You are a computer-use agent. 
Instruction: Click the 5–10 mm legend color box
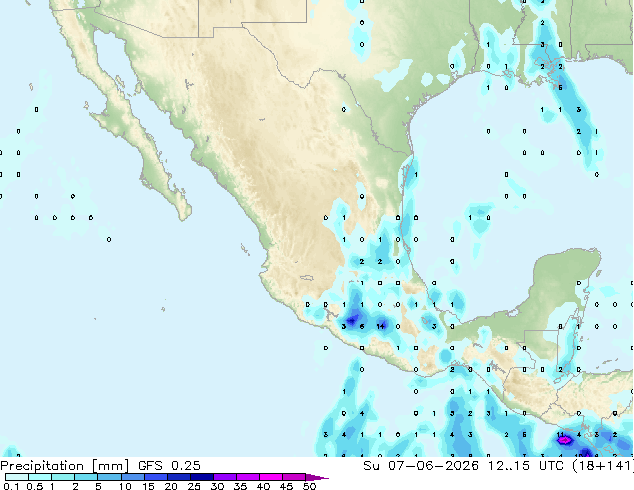109,477
